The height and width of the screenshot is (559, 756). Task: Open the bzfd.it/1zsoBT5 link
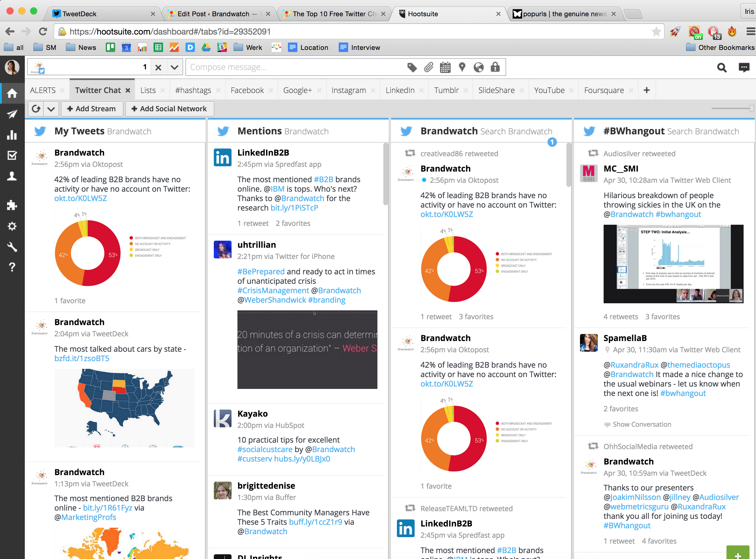[x=82, y=358]
